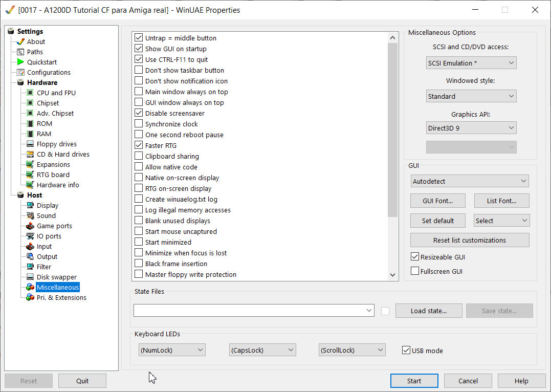
Task: Open the (CapsLock) LED dropdown
Action: pyautogui.click(x=262, y=350)
